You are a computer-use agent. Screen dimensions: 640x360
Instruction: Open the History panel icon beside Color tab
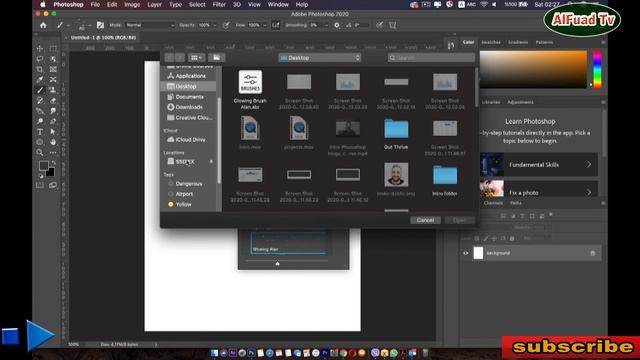coord(451,45)
